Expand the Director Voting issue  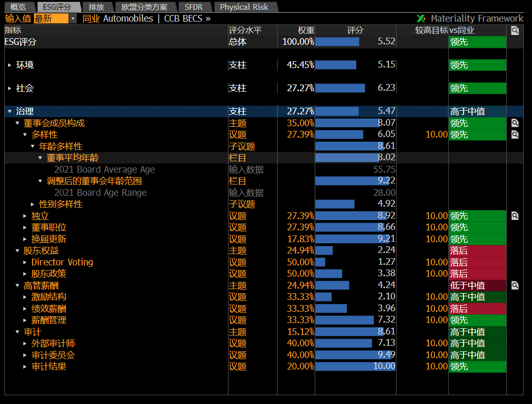25,262
